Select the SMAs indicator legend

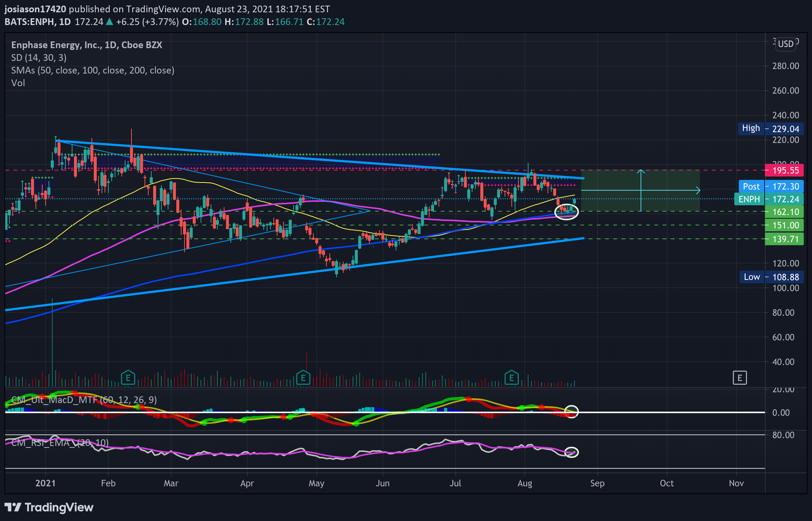93,70
